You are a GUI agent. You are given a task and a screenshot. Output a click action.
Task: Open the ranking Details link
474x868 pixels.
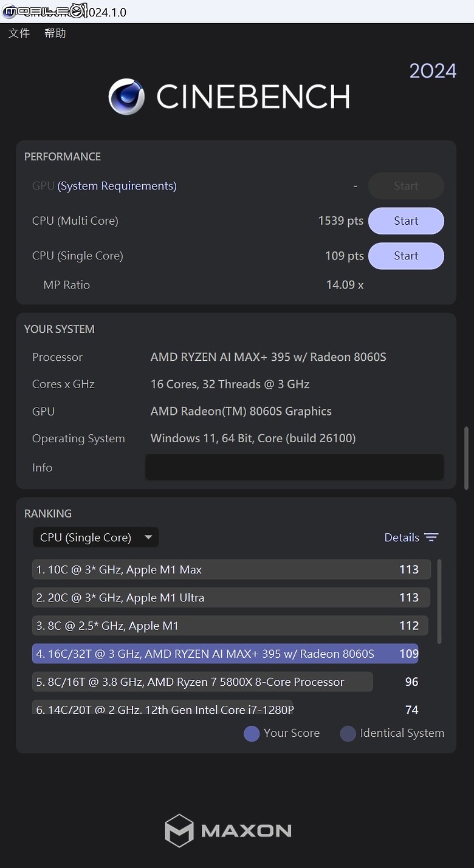[x=402, y=538]
